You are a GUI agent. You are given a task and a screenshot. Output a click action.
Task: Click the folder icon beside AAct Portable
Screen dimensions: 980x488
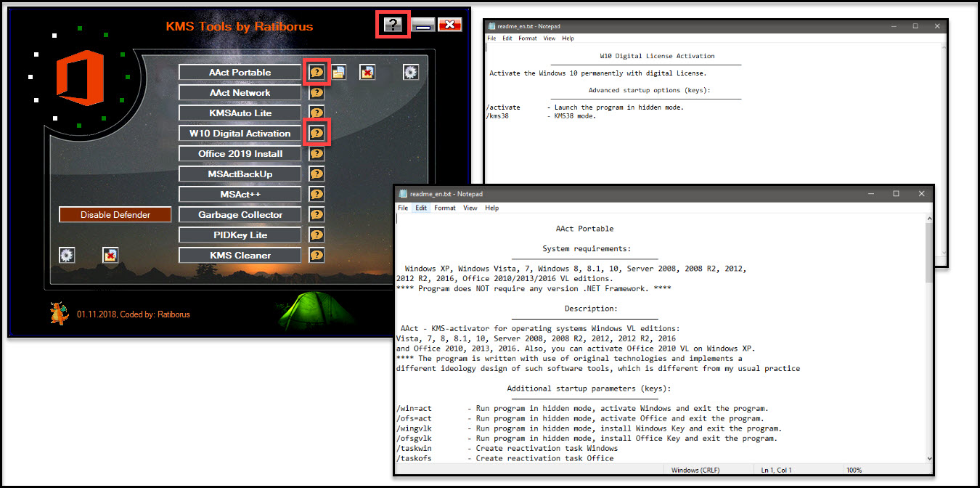[338, 72]
